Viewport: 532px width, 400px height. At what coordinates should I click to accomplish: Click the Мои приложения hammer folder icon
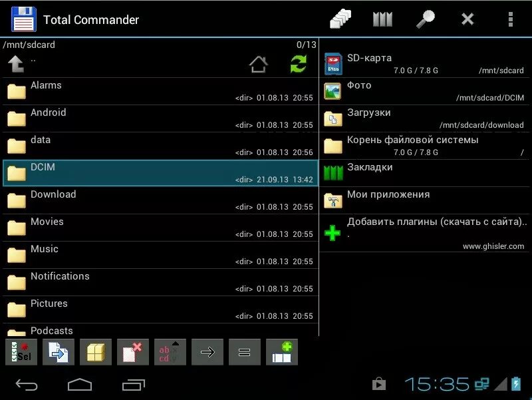click(333, 200)
